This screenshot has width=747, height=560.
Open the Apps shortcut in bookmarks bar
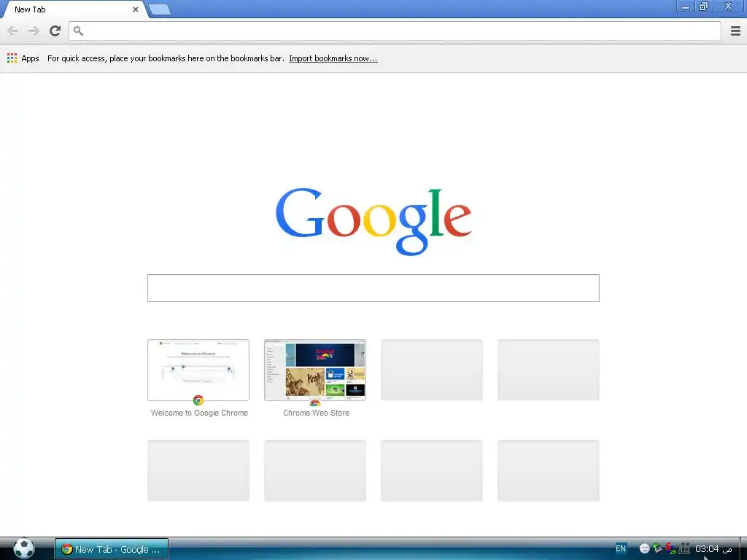23,58
